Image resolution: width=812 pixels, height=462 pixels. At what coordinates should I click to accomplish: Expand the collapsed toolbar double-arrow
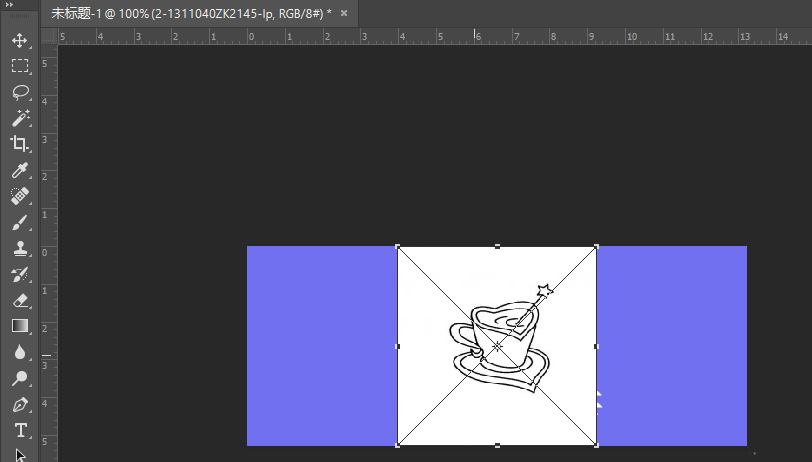coord(9,5)
